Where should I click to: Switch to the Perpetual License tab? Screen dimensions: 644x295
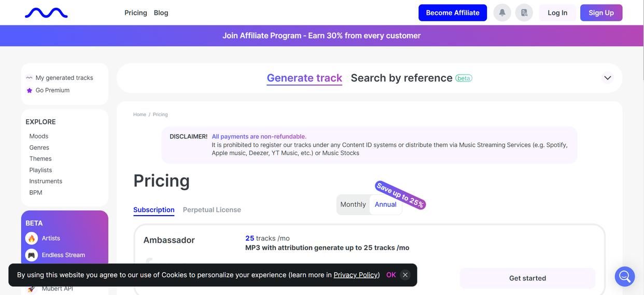pos(212,210)
